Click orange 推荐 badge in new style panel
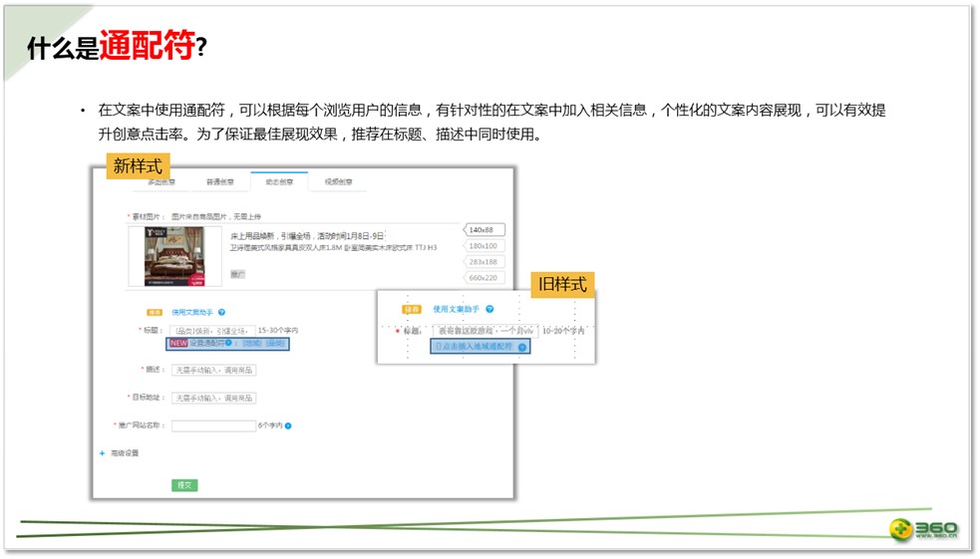Viewport: 980px width, 559px height. (x=156, y=312)
